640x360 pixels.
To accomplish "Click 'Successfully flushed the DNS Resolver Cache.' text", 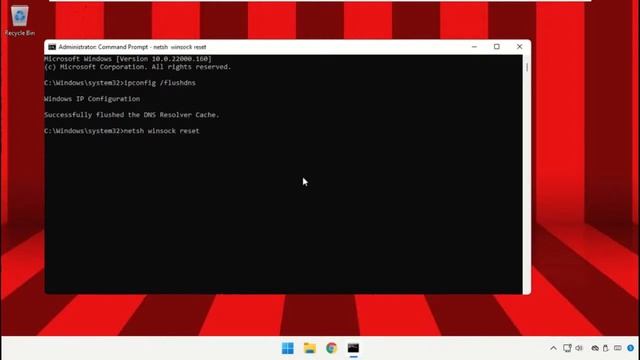I will (x=131, y=115).
